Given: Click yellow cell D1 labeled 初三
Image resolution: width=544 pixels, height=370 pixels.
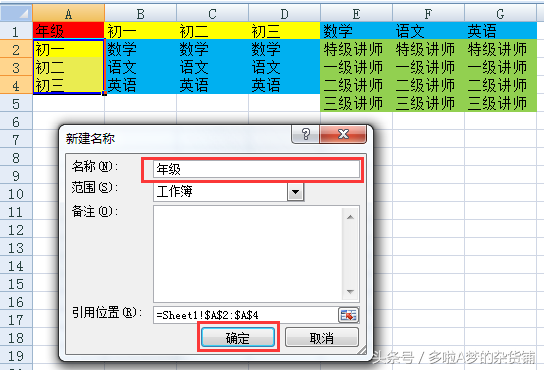Looking at the screenshot, I should coord(284,31).
